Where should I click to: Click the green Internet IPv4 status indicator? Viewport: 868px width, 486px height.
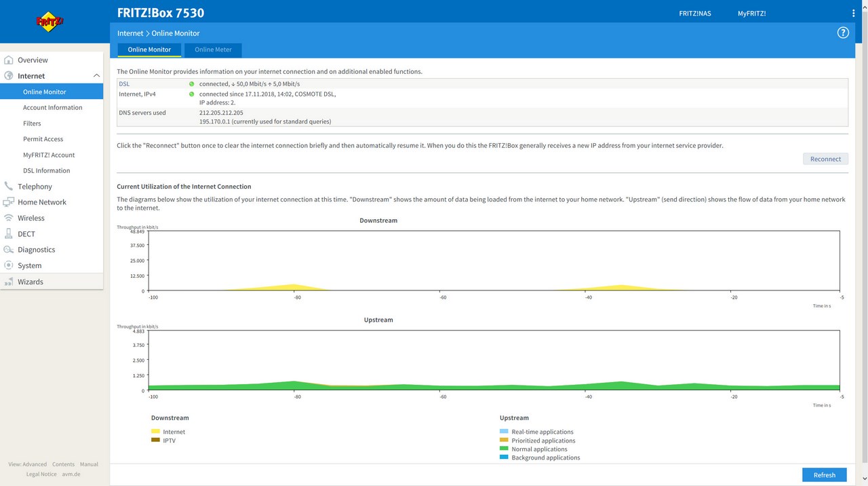[192, 94]
